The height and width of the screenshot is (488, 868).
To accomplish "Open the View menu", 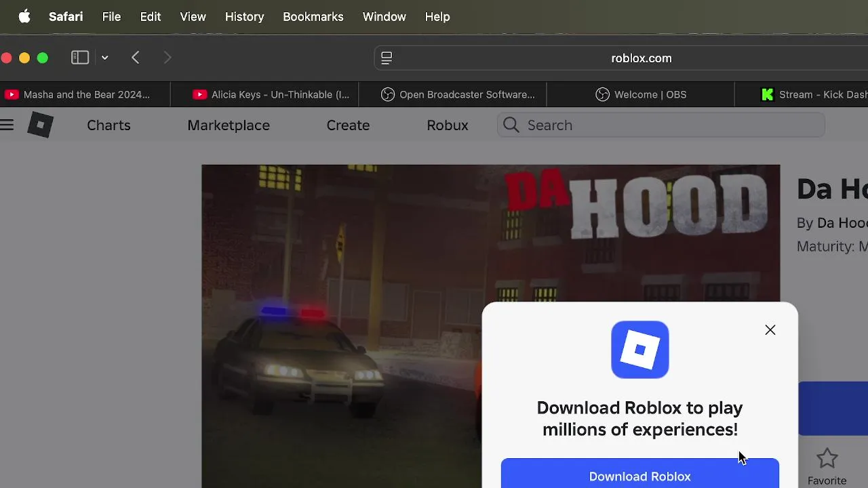I will (x=193, y=16).
